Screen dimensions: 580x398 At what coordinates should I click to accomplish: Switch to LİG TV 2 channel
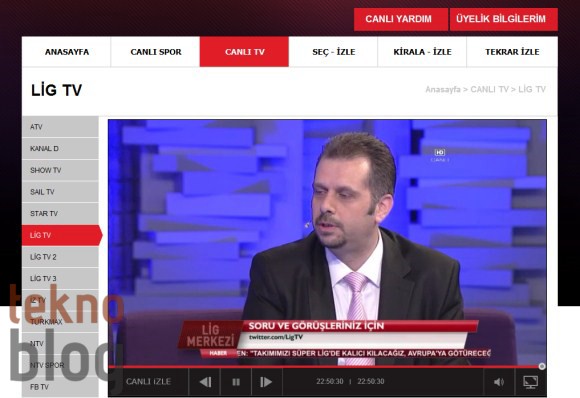click(x=60, y=257)
